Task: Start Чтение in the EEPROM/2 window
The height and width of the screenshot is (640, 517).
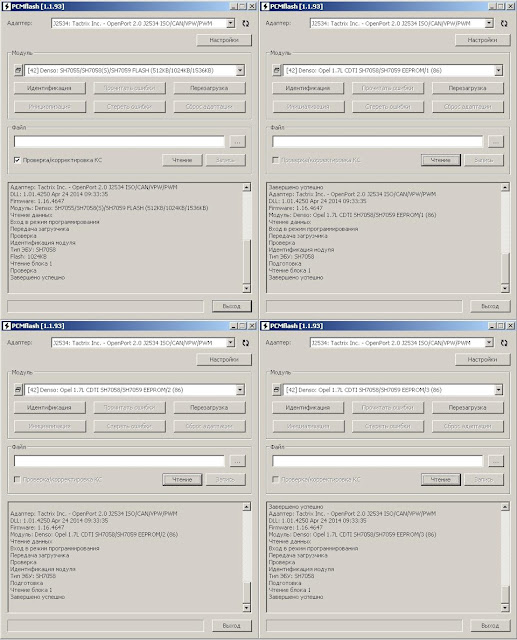Action: pos(182,480)
